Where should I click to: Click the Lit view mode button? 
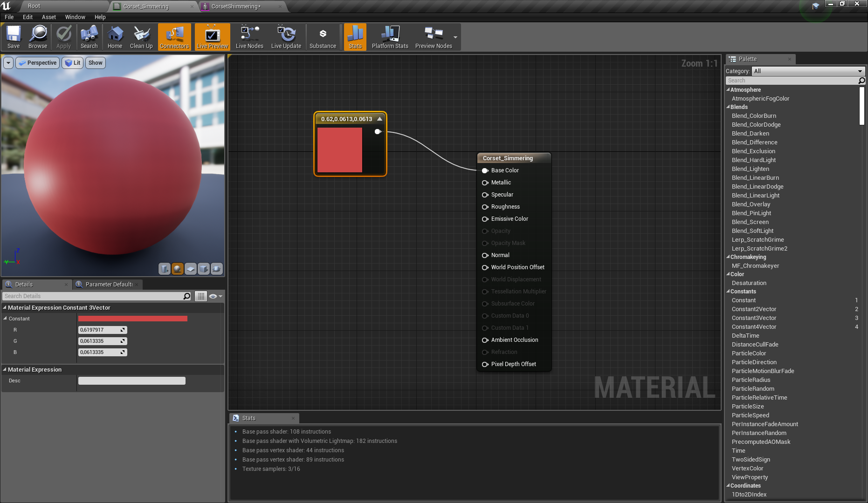[x=73, y=63]
